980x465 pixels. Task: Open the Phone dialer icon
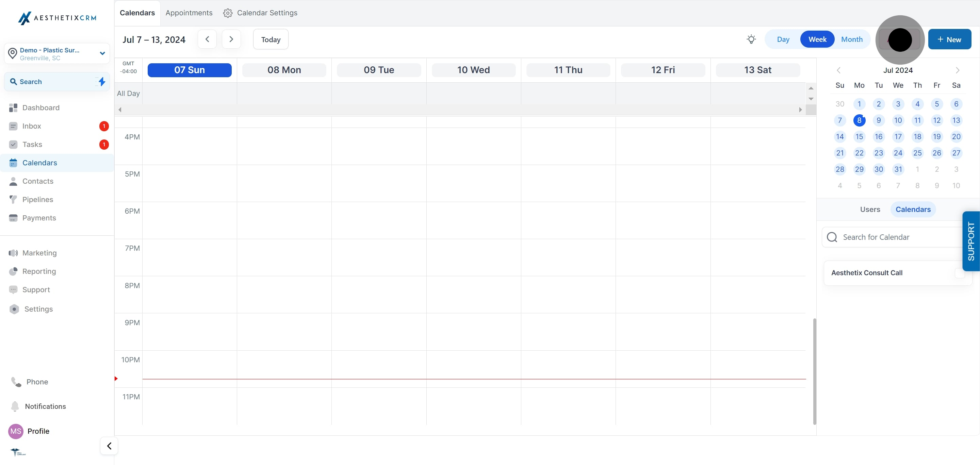click(x=16, y=382)
